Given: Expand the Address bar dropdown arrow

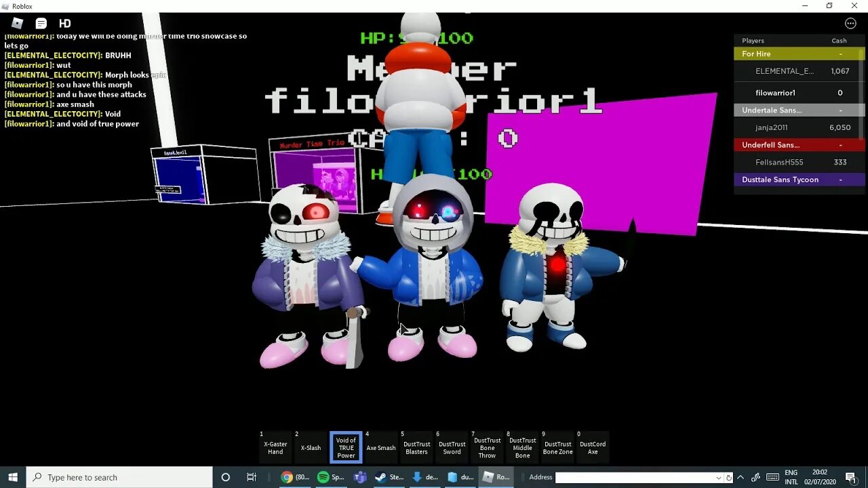Looking at the screenshot, I should pyautogui.click(x=718, y=478).
